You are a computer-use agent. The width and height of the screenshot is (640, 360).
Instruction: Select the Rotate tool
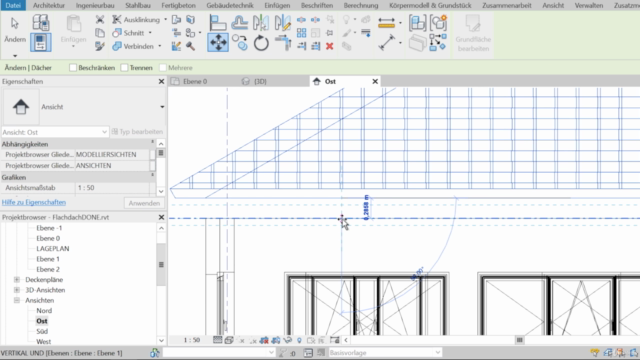tap(261, 43)
